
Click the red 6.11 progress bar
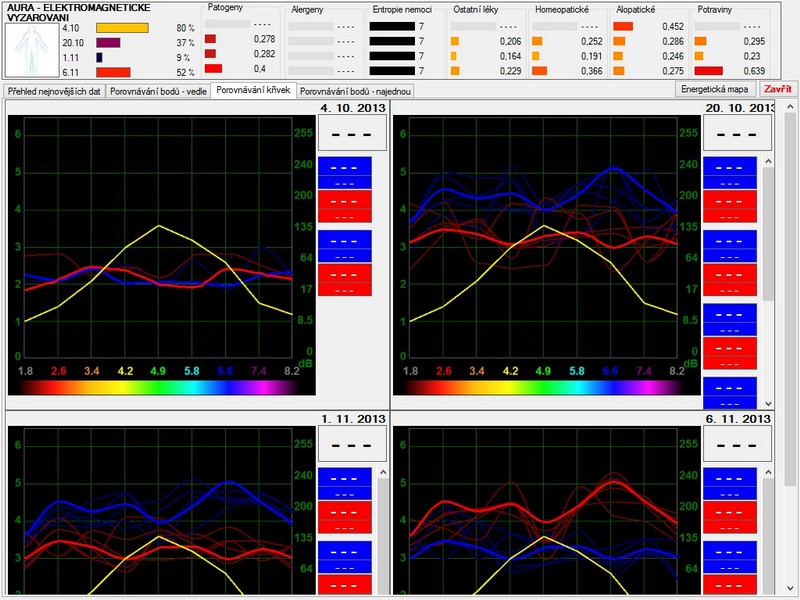pyautogui.click(x=113, y=72)
